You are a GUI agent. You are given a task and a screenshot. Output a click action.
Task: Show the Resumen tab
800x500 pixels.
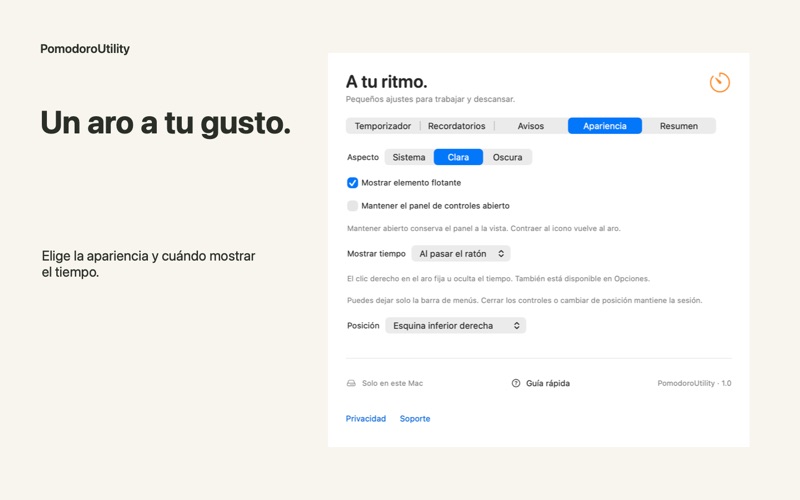pyautogui.click(x=679, y=126)
